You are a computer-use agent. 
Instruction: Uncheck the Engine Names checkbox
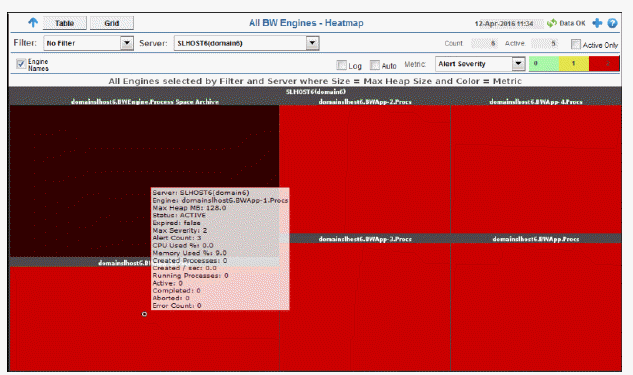click(21, 64)
